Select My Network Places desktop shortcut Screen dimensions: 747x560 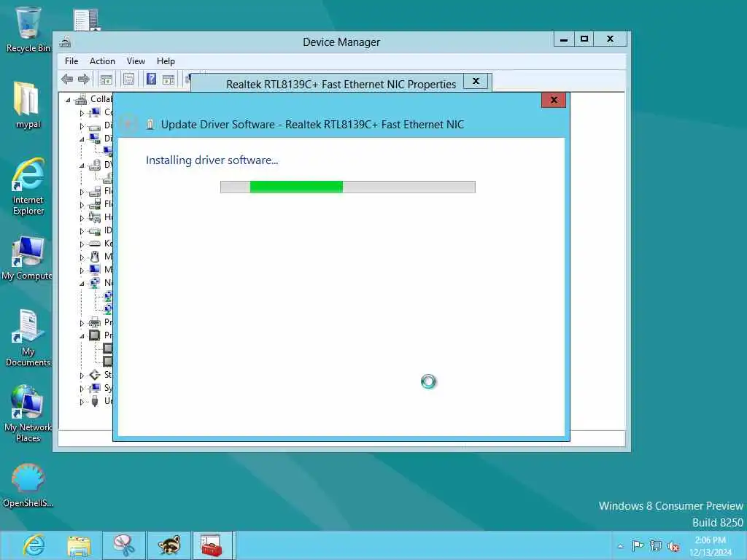click(28, 413)
